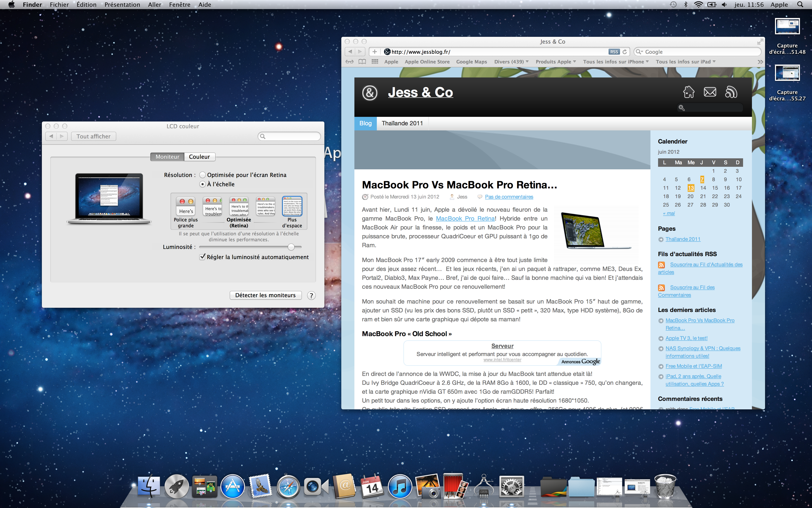812x508 pixels.
Task: Open iPhoto icon in the Dock
Action: tap(428, 486)
